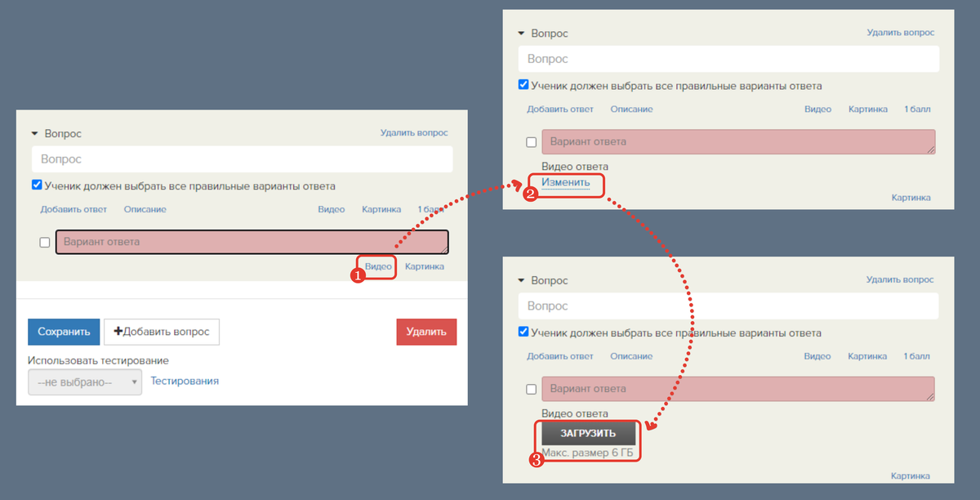The height and width of the screenshot is (500, 980).
Task: Focus the Вопрос input in the Сохранить panel
Action: coord(242,159)
